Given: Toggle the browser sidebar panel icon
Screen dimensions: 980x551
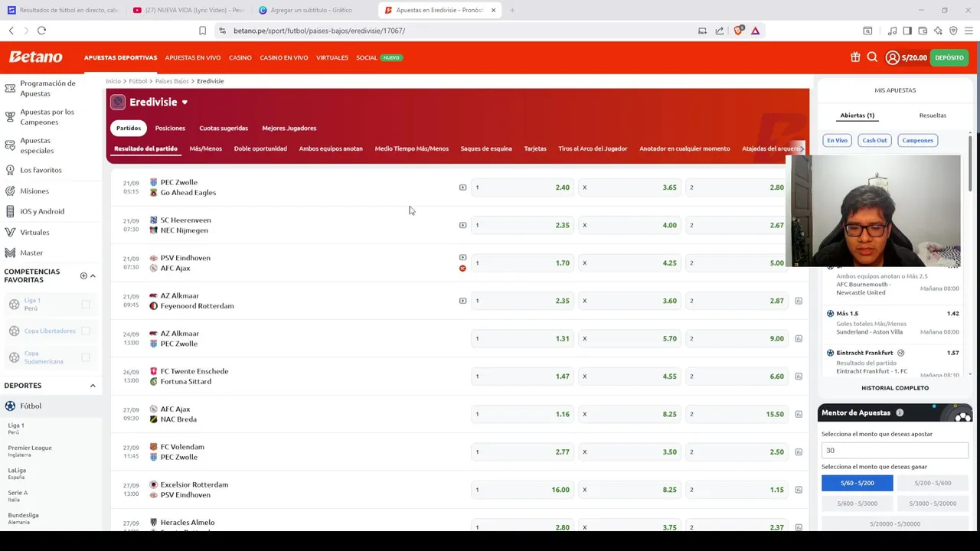Looking at the screenshot, I should (907, 31).
